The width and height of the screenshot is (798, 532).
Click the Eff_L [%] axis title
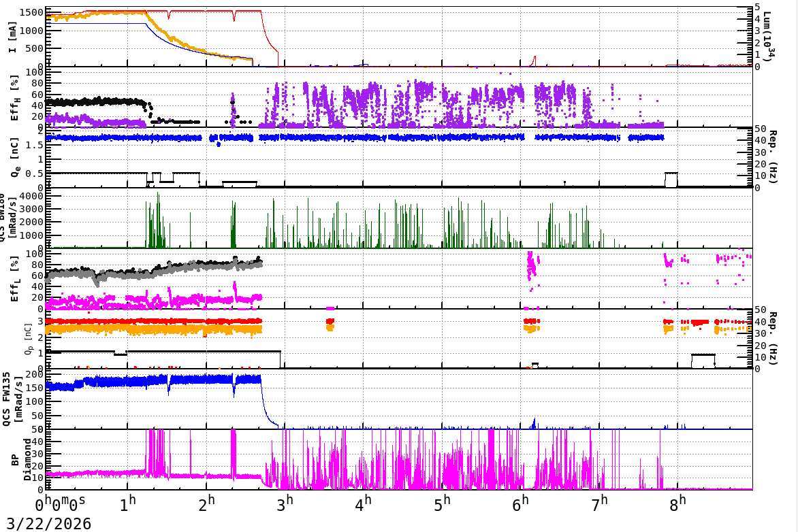click(14, 279)
